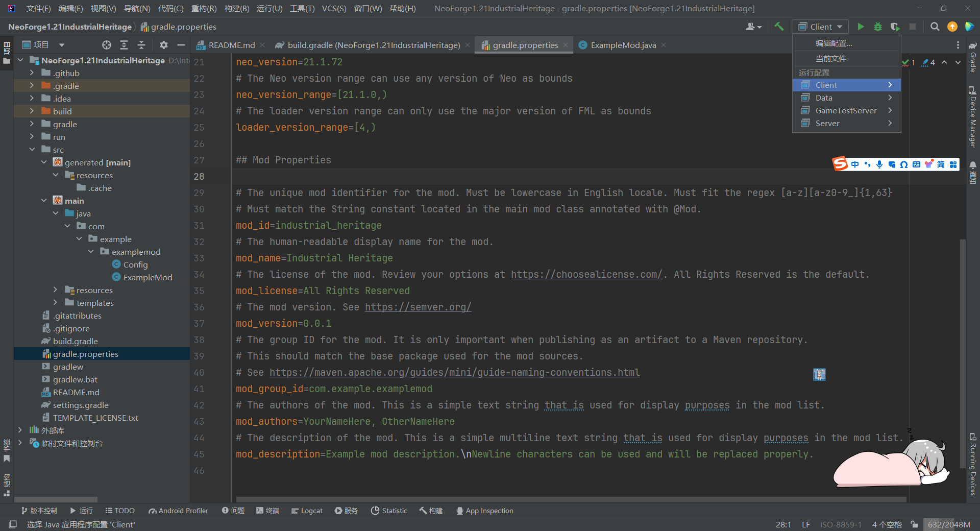980x531 pixels.
Task: Toggle the read-only lock icon in status bar
Action: click(x=914, y=524)
